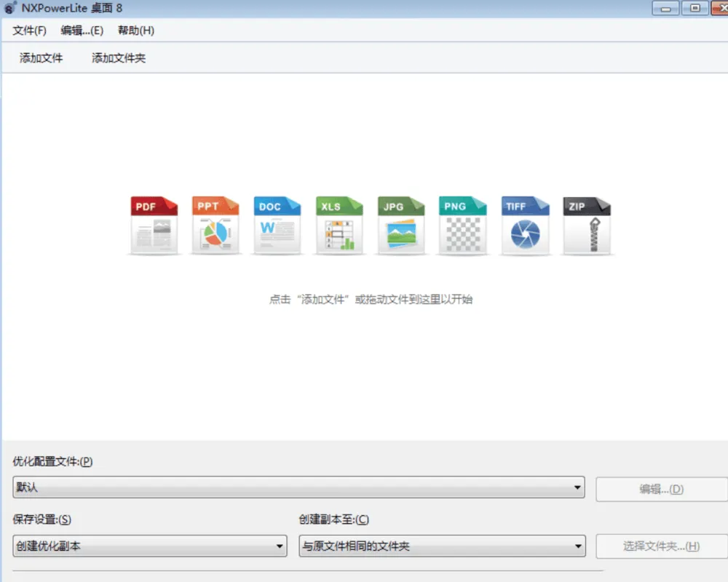The width and height of the screenshot is (728, 582).
Task: Open the 文件(F) menu
Action: 28,31
